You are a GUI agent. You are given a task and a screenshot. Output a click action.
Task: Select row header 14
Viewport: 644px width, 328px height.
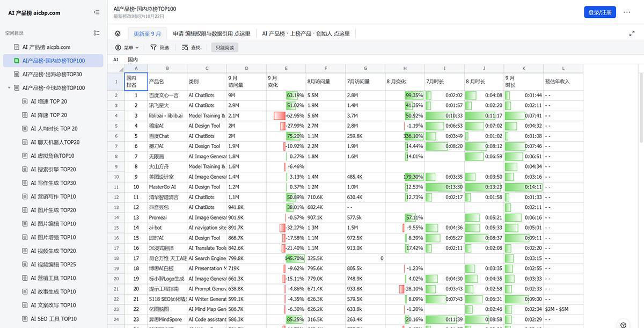click(x=116, y=217)
